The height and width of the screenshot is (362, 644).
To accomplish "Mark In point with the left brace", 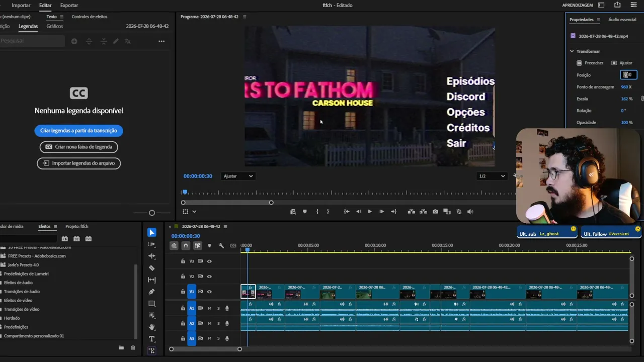I will (317, 212).
